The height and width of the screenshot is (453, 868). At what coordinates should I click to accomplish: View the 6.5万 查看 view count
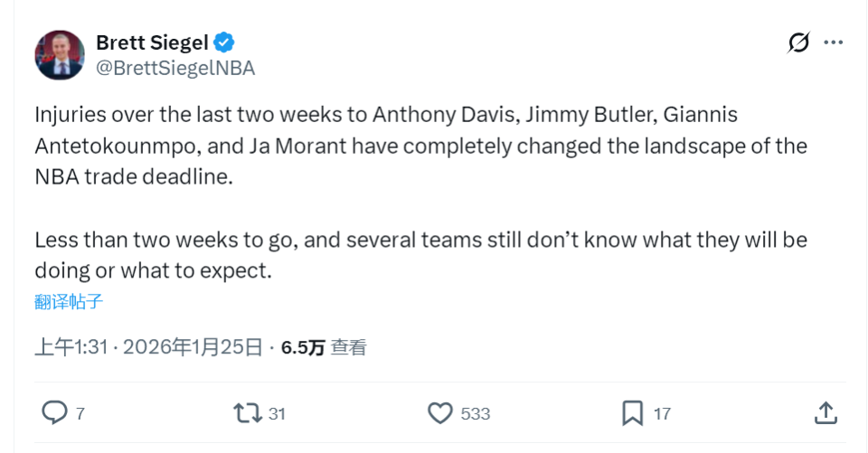[x=324, y=347]
